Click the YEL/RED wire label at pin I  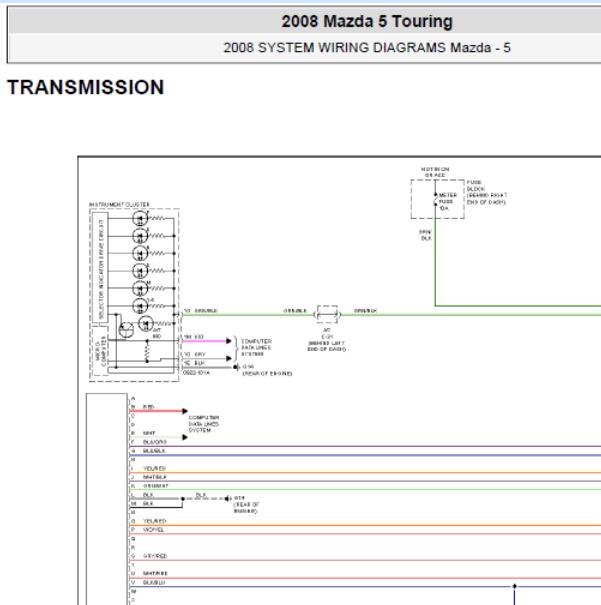pos(154,468)
